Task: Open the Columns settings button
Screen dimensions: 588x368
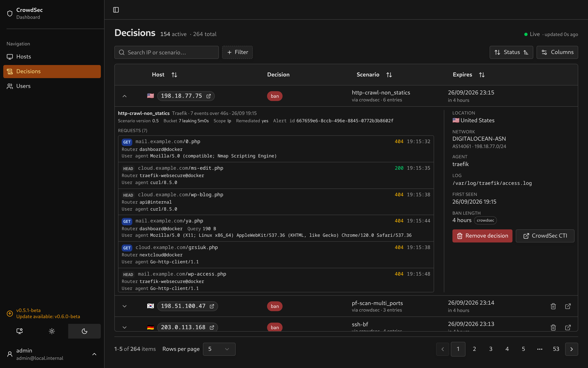Action: coord(557,52)
